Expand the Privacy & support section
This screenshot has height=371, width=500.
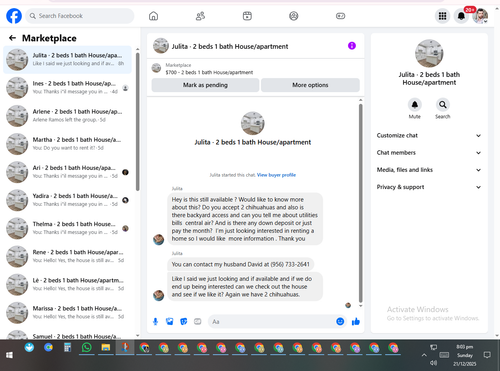(429, 187)
